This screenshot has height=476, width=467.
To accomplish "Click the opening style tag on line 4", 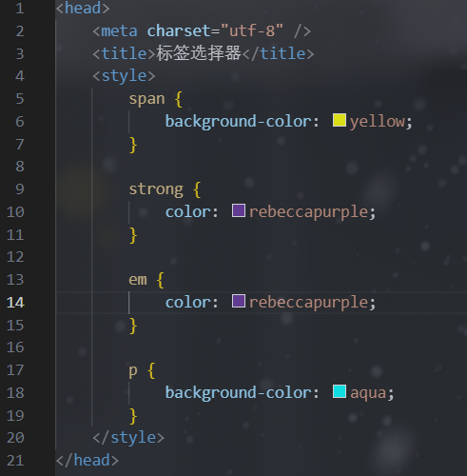I will [x=124, y=76].
